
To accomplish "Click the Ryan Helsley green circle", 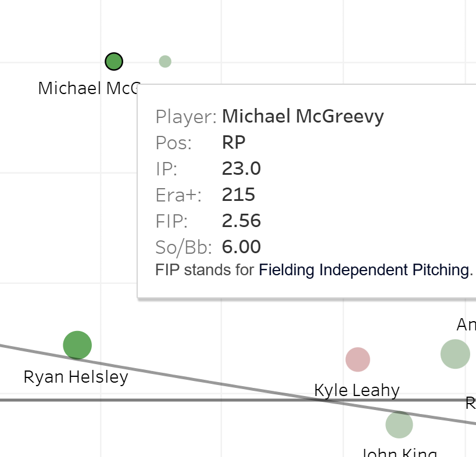I will tap(77, 346).
